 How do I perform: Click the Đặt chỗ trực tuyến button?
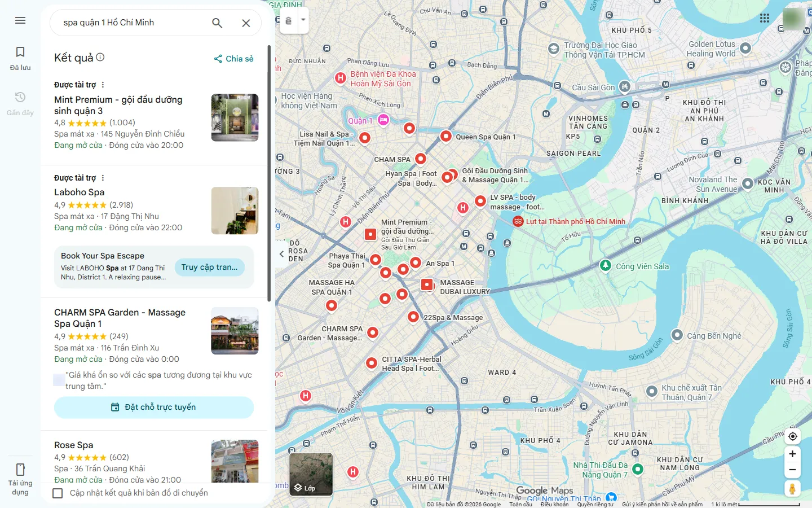[154, 408]
